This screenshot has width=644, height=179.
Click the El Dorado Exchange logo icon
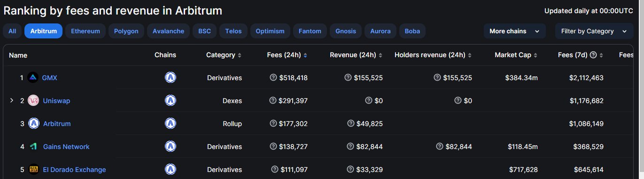click(33, 170)
